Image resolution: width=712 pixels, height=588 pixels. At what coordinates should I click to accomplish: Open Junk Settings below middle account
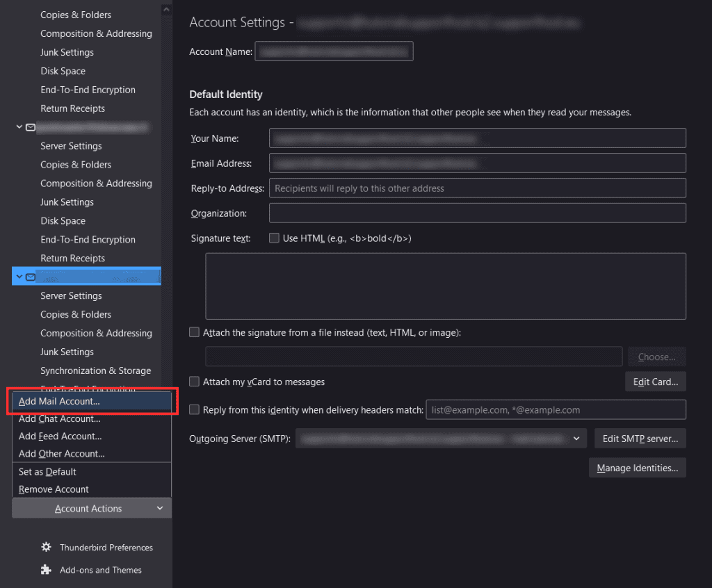click(67, 202)
